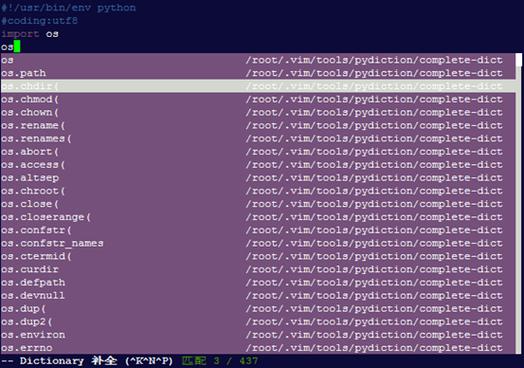The width and height of the screenshot is (524, 368).
Task: Select the os.errno entry
Action: point(258,348)
